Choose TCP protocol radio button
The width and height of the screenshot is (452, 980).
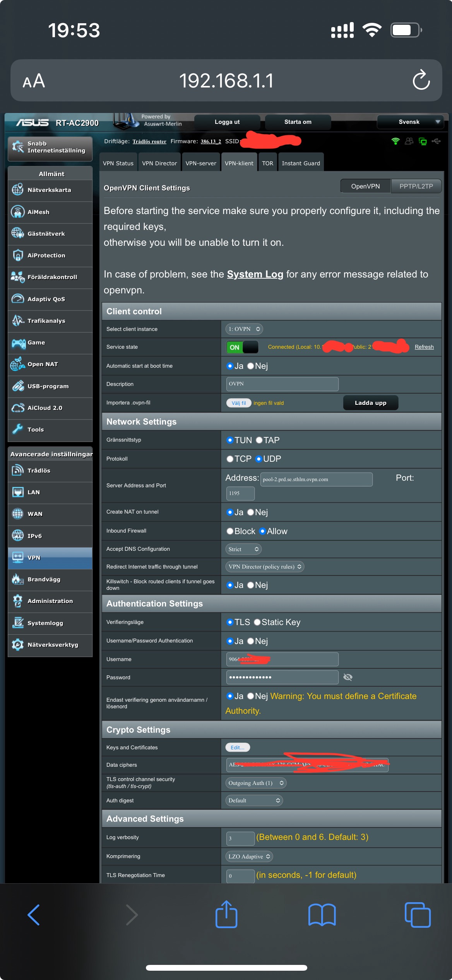(x=230, y=459)
